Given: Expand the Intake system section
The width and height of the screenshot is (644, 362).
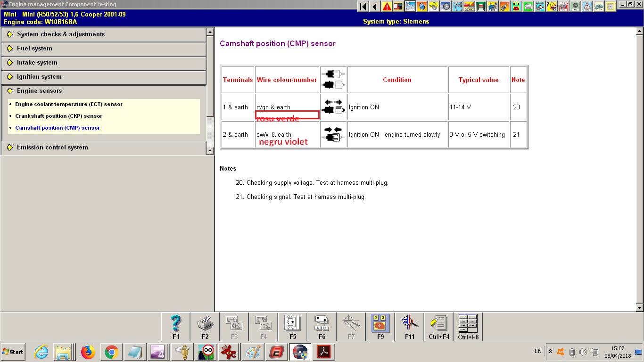Looking at the screenshot, I should point(37,63).
